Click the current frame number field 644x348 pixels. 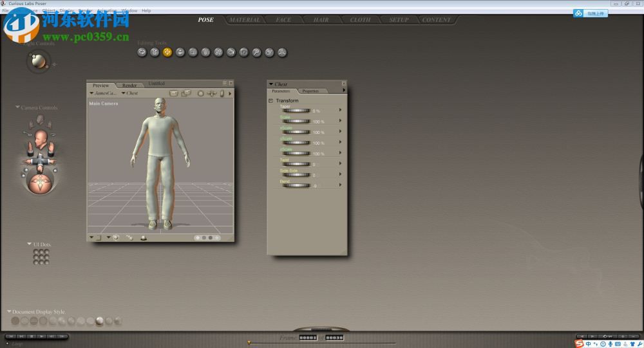point(308,337)
